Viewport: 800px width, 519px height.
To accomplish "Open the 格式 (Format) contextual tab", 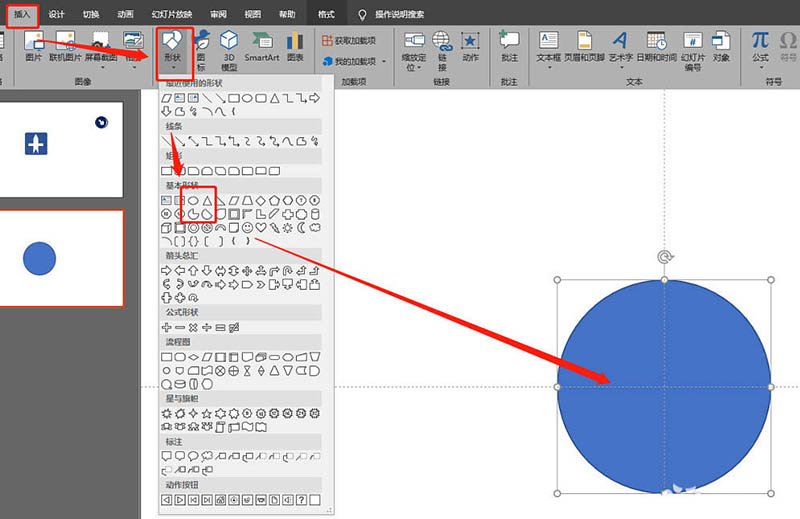I will (326, 14).
